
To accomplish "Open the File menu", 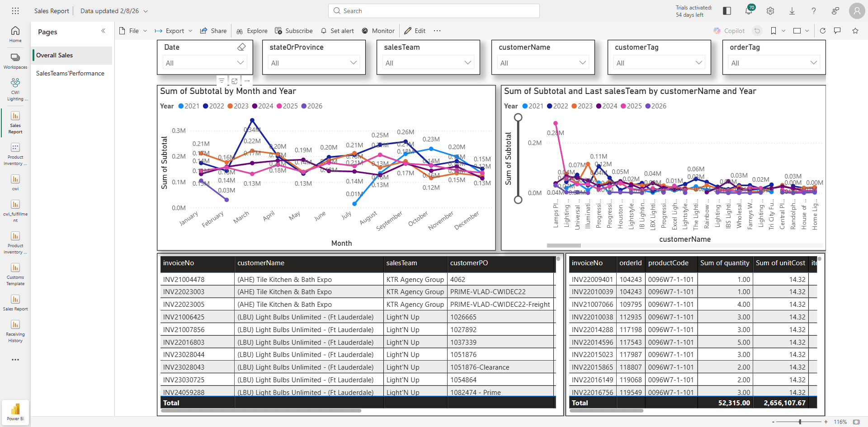I will 133,31.
